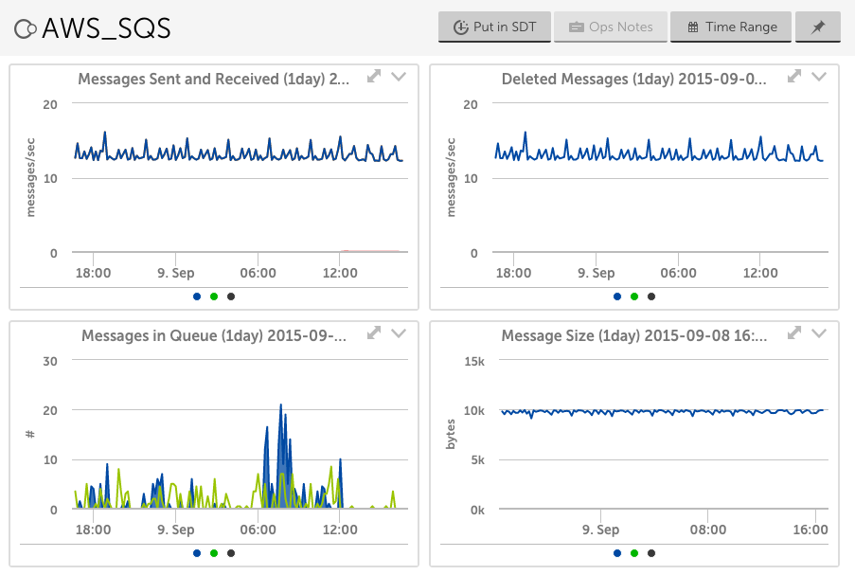Open the Deleted Messages graph options chevron

click(820, 76)
